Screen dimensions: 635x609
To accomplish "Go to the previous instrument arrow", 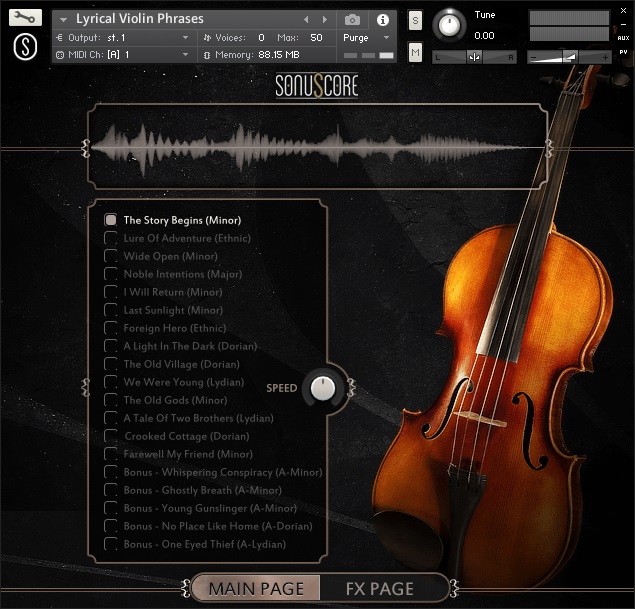I will [306, 19].
